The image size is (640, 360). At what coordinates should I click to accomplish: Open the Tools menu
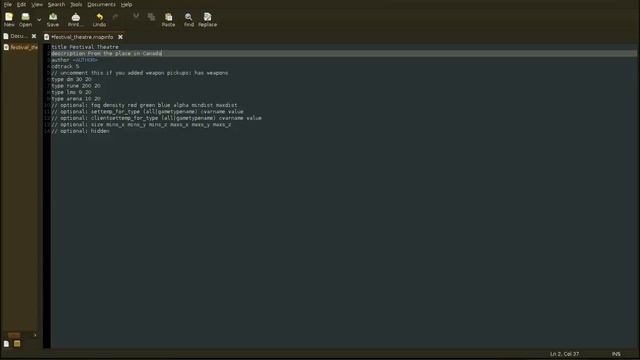76,4
